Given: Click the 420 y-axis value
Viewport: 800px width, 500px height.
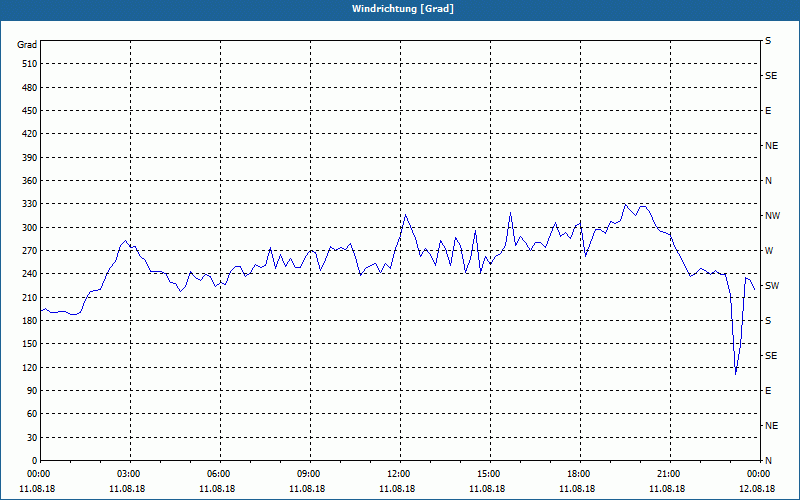Looking at the screenshot, I should pos(30,134).
